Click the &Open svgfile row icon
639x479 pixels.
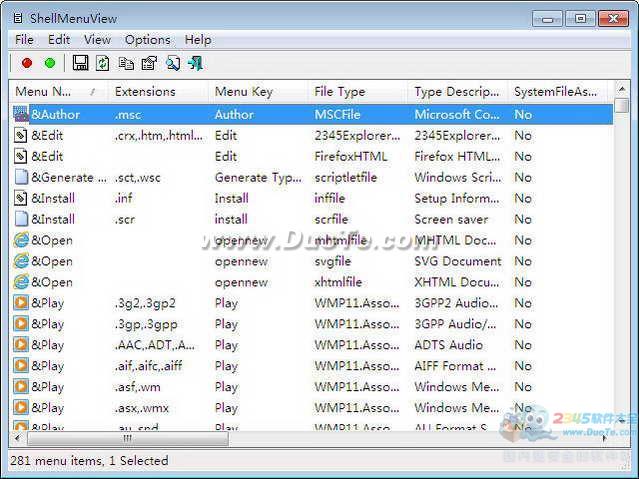21,261
